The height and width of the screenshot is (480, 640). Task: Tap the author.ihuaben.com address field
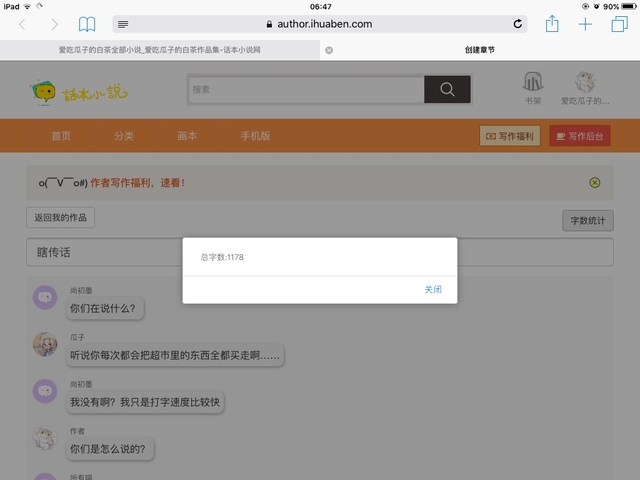320,24
